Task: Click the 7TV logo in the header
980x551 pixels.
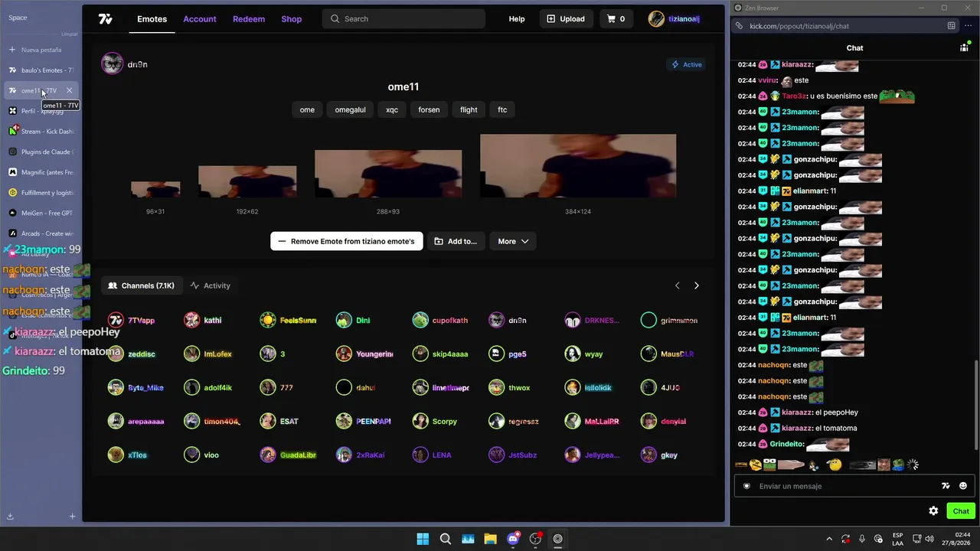Action: tap(106, 19)
